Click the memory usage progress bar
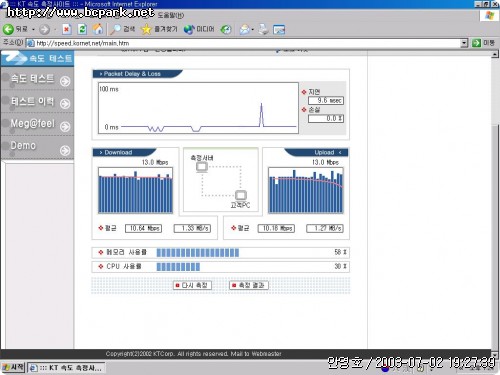500x375 pixels. (x=198, y=252)
